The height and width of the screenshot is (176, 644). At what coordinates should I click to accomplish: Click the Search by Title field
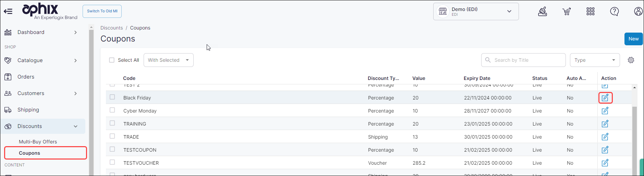(523, 60)
